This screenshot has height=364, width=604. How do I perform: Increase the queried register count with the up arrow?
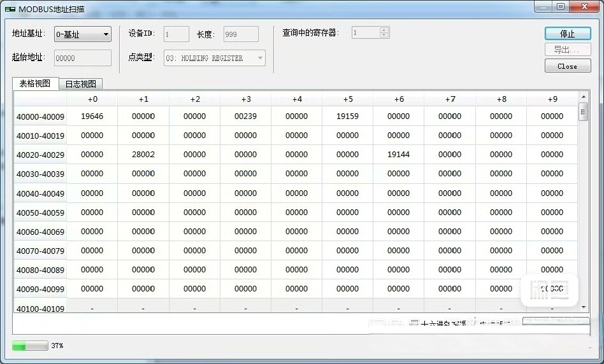(x=384, y=29)
